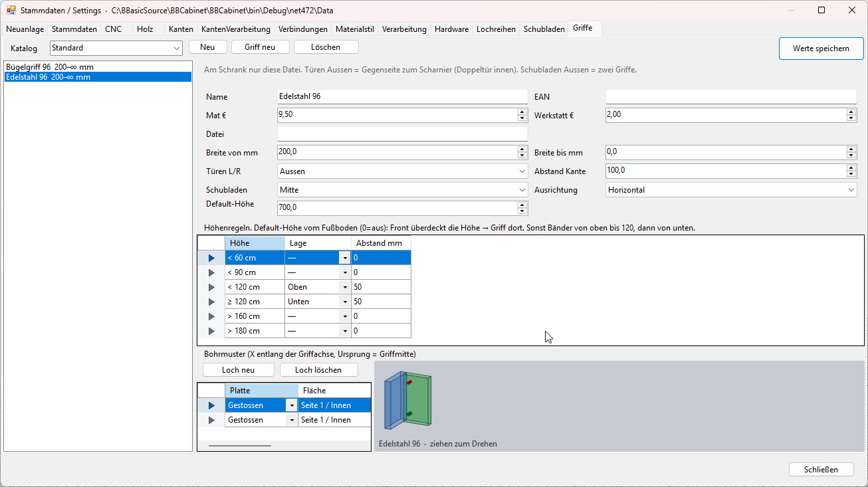Select row header arrow for ≥ 120 cm
Image resolution: width=868 pixels, height=487 pixels.
pyautogui.click(x=211, y=302)
